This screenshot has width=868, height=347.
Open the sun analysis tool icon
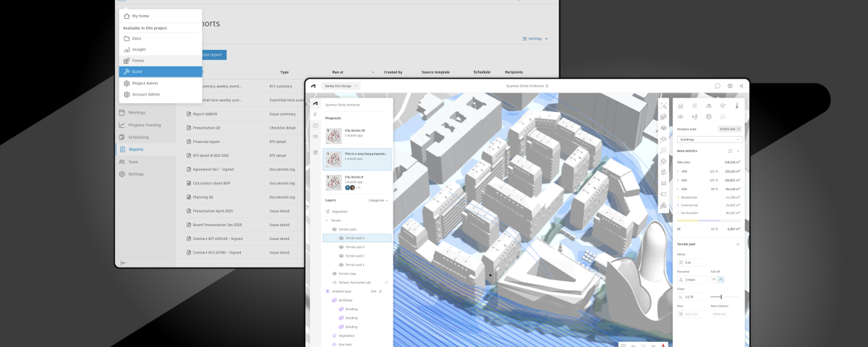(694, 106)
